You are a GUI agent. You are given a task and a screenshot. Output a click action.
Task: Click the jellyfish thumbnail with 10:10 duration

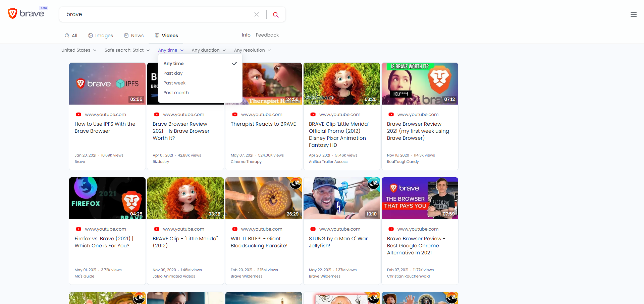coord(342,198)
